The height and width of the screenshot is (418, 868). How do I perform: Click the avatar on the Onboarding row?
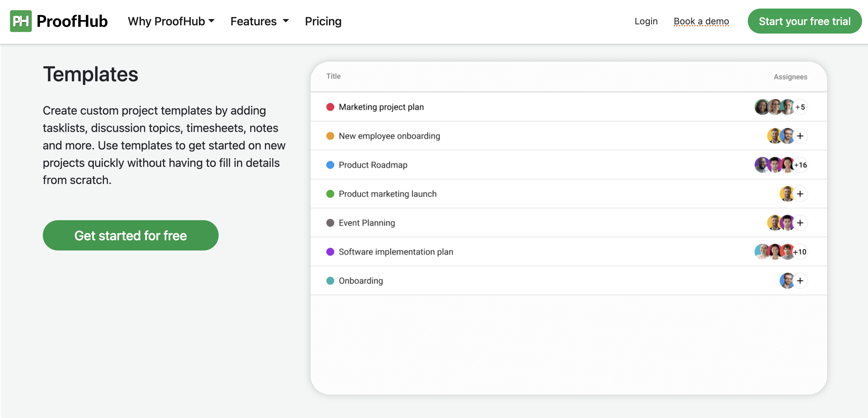point(787,281)
